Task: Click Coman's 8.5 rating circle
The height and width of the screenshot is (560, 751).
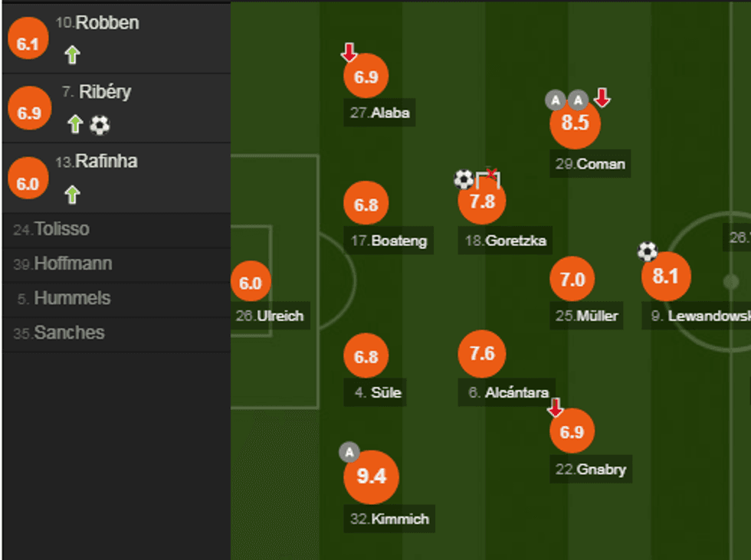Action: (x=575, y=123)
